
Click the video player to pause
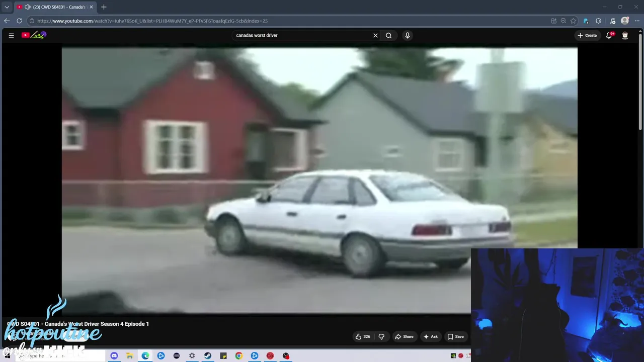pyautogui.click(x=319, y=180)
